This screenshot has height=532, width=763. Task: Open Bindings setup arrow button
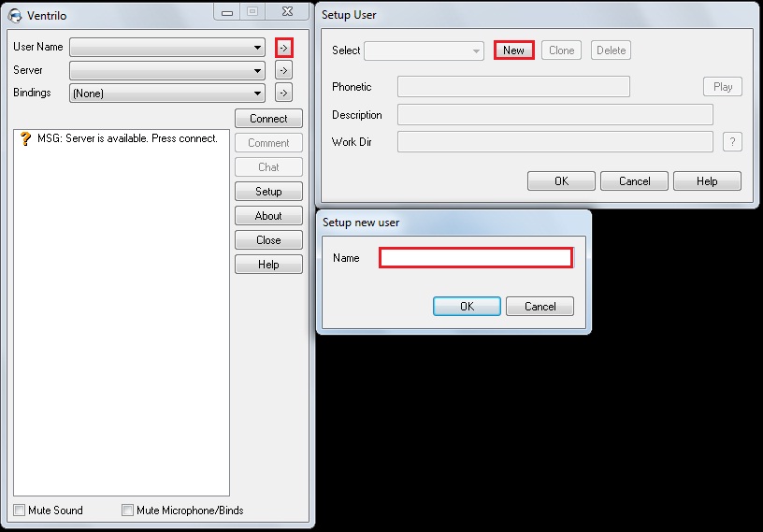click(x=283, y=93)
